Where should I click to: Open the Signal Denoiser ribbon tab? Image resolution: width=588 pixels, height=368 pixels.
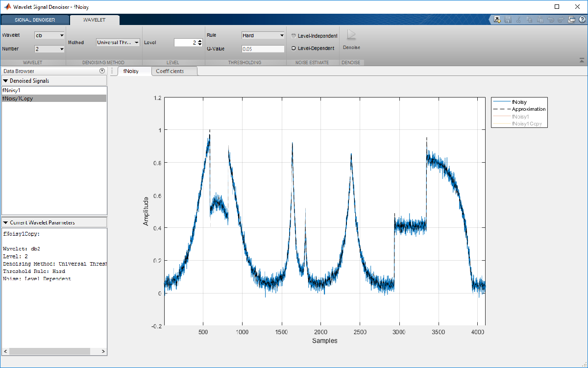click(x=35, y=20)
